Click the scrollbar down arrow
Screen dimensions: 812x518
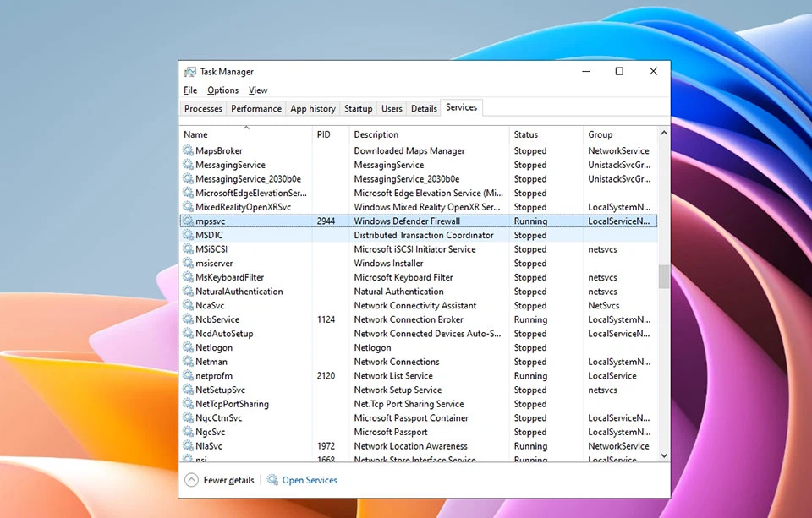[x=664, y=455]
